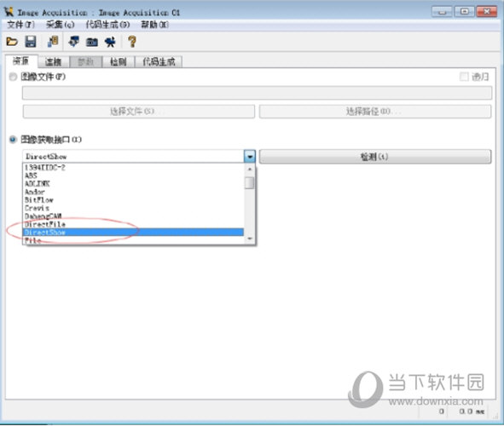Click the save floppy disk icon
The height and width of the screenshot is (426, 504).
pos(31,42)
